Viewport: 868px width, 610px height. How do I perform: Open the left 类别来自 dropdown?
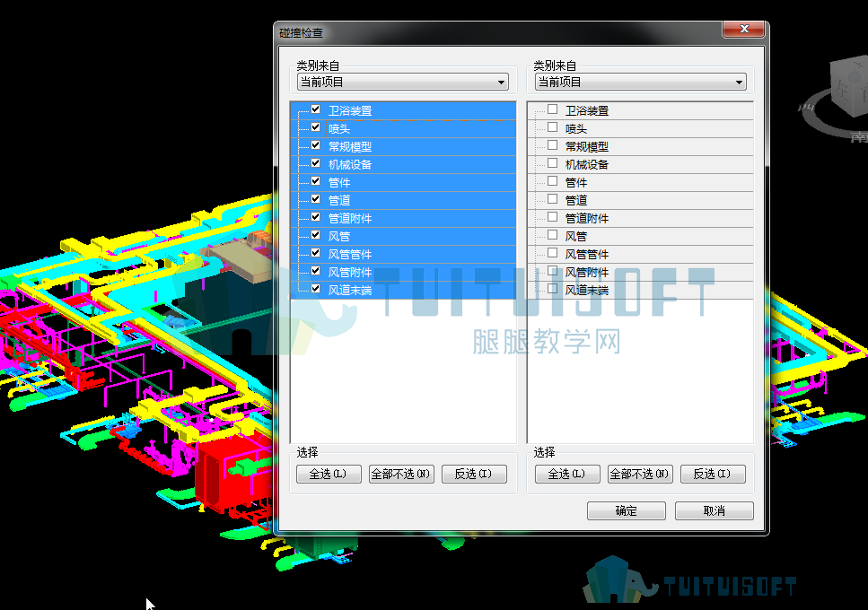coord(402,83)
